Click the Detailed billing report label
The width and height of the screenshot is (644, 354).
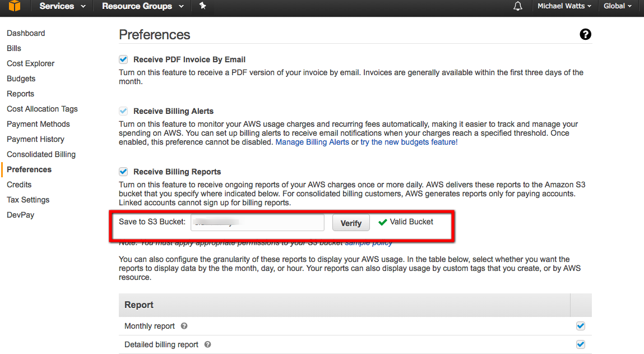(161, 344)
